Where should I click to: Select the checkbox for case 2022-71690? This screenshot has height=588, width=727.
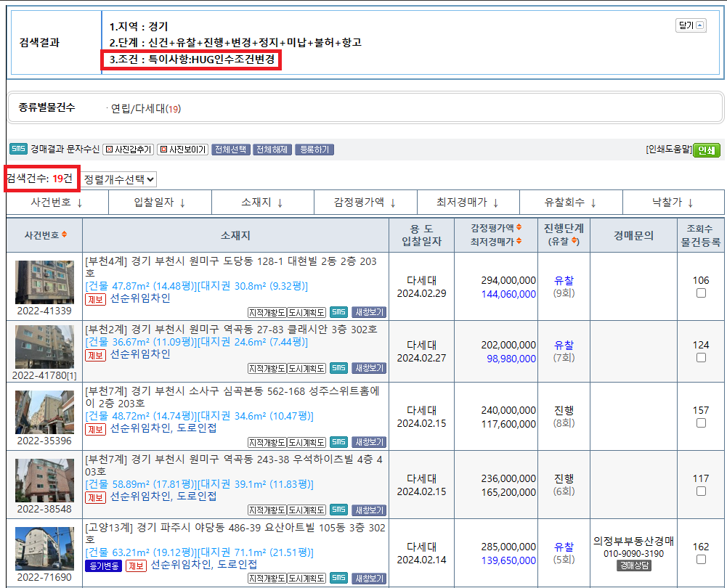[x=701, y=560]
